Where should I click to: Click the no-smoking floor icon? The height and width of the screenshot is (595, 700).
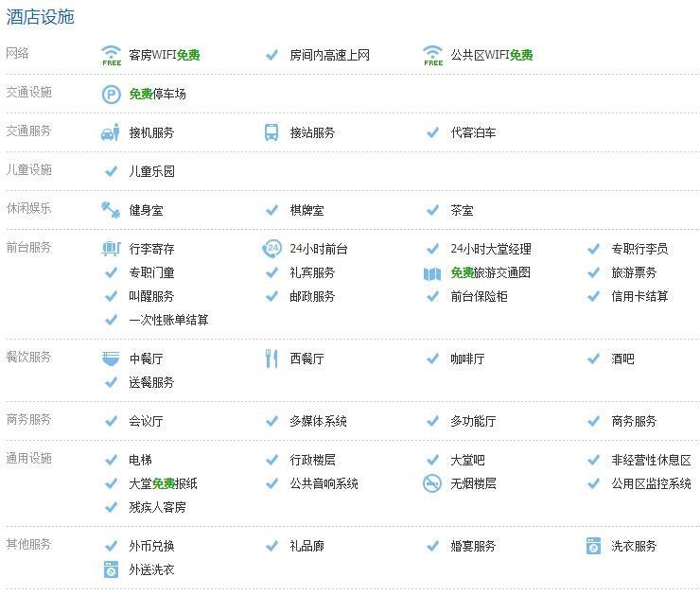pyautogui.click(x=432, y=483)
